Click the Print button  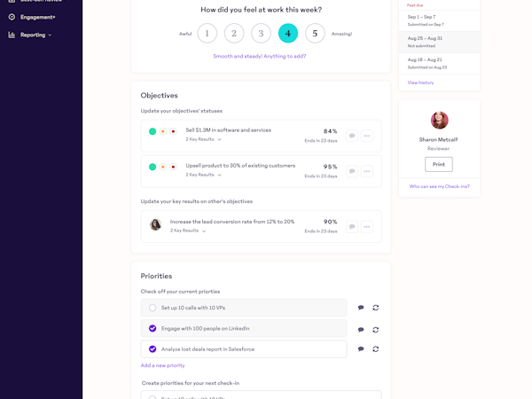click(439, 164)
